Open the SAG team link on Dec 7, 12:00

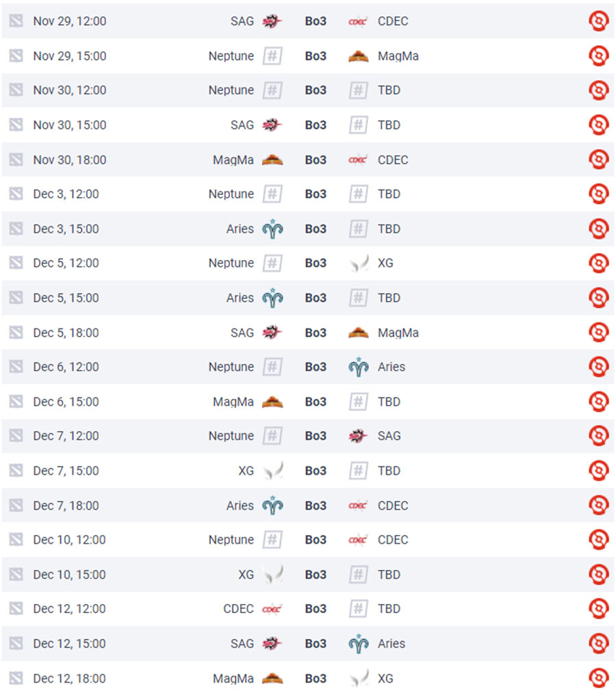[x=389, y=436]
